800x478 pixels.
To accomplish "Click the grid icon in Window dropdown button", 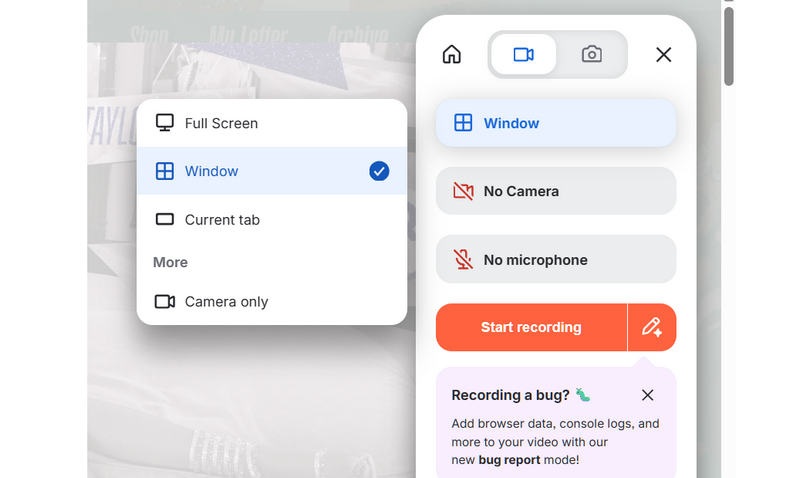I will [x=463, y=123].
